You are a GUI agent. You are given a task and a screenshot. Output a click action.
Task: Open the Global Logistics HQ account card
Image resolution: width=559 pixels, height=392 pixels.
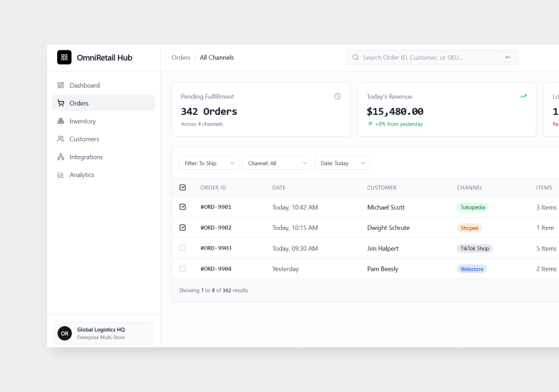pos(103,334)
